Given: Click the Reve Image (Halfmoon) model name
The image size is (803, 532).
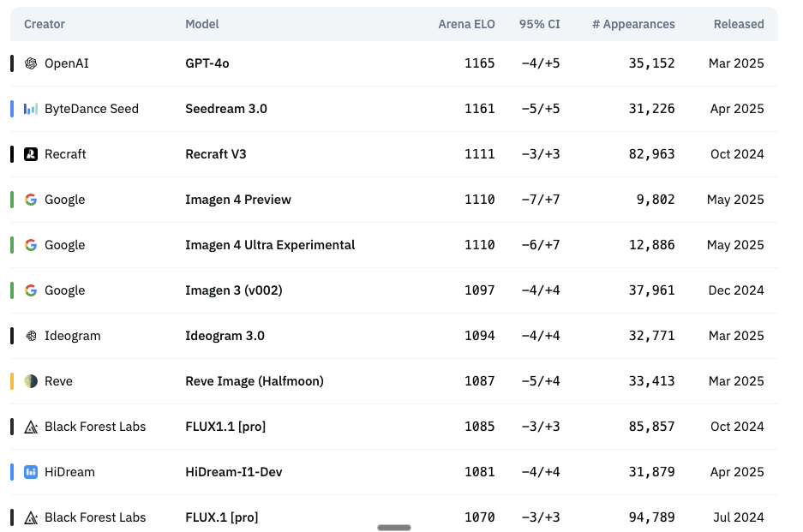Looking at the screenshot, I should (x=255, y=381).
